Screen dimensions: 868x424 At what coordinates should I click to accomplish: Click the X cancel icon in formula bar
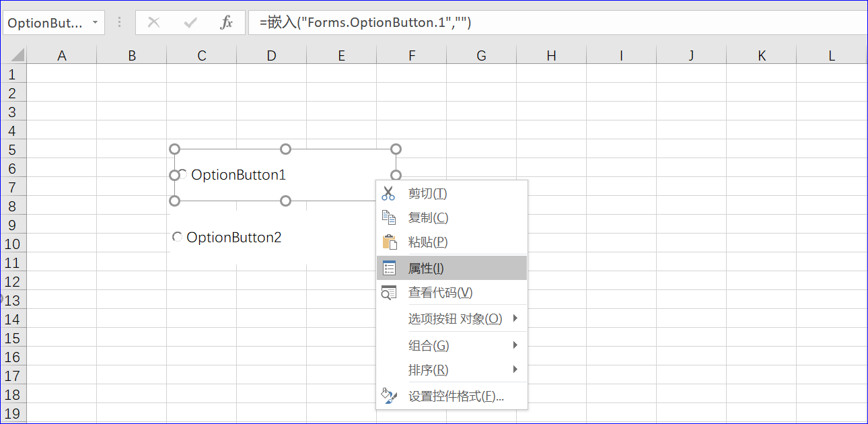pos(154,22)
